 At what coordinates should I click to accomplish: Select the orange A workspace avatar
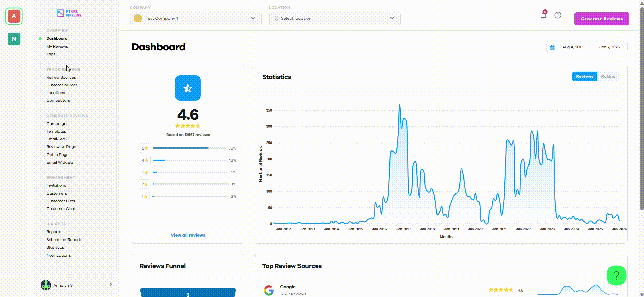coord(14,16)
